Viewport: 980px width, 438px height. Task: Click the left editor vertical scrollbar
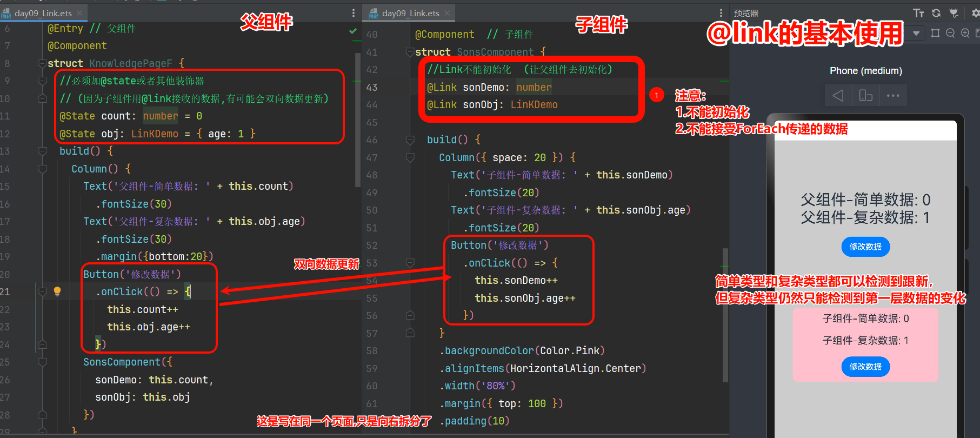(x=357, y=119)
